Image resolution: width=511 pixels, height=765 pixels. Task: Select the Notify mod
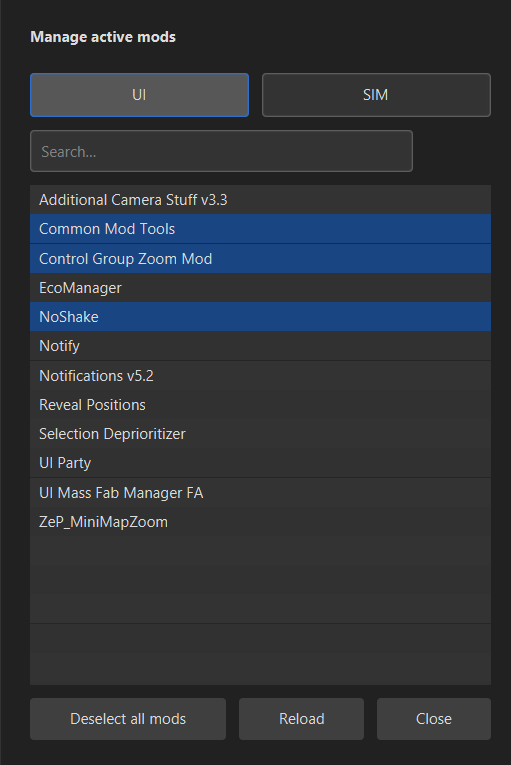coord(261,346)
